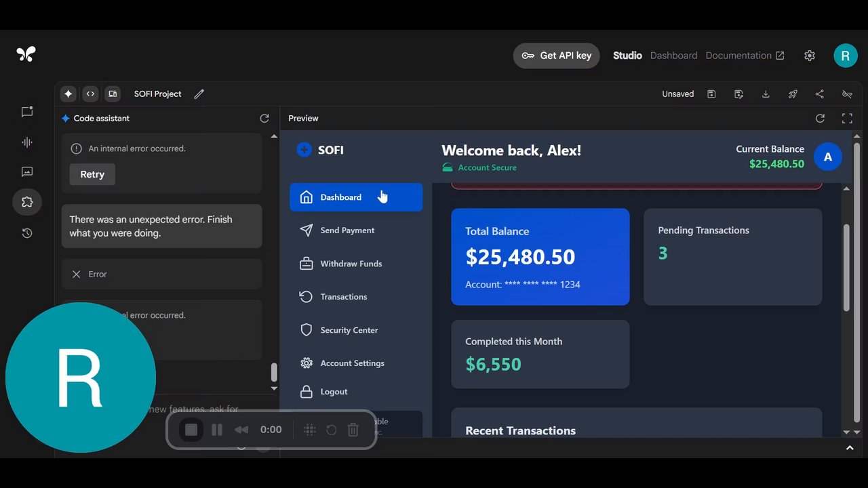Viewport: 868px width, 488px height.
Task: Click the Pending Transactions card
Action: 733,257
